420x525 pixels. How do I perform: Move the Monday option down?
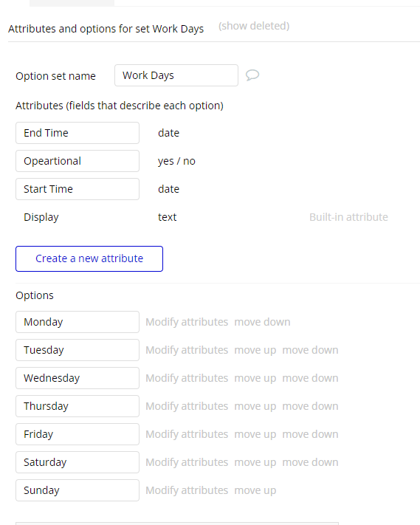tap(262, 322)
